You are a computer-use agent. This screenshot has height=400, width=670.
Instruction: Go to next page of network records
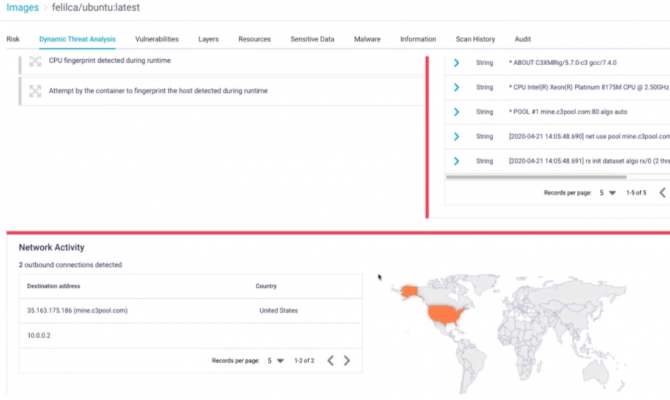(347, 360)
